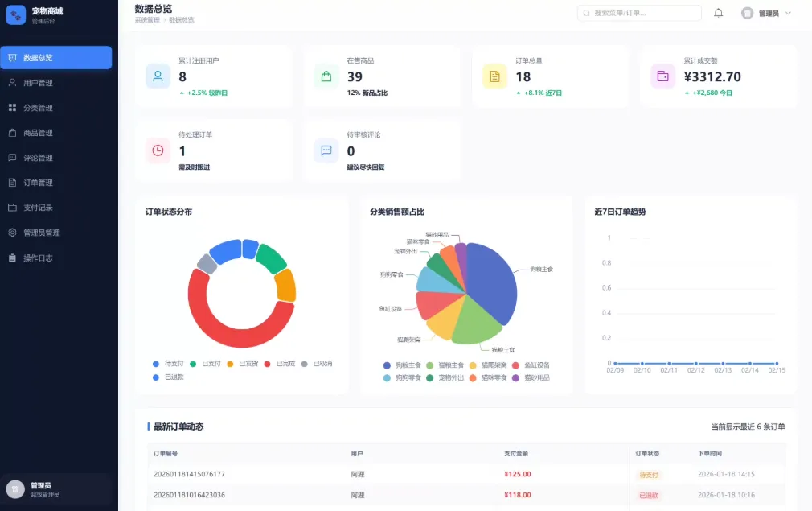Click the ¥3312.70 total transaction value
812x511 pixels.
(712, 76)
